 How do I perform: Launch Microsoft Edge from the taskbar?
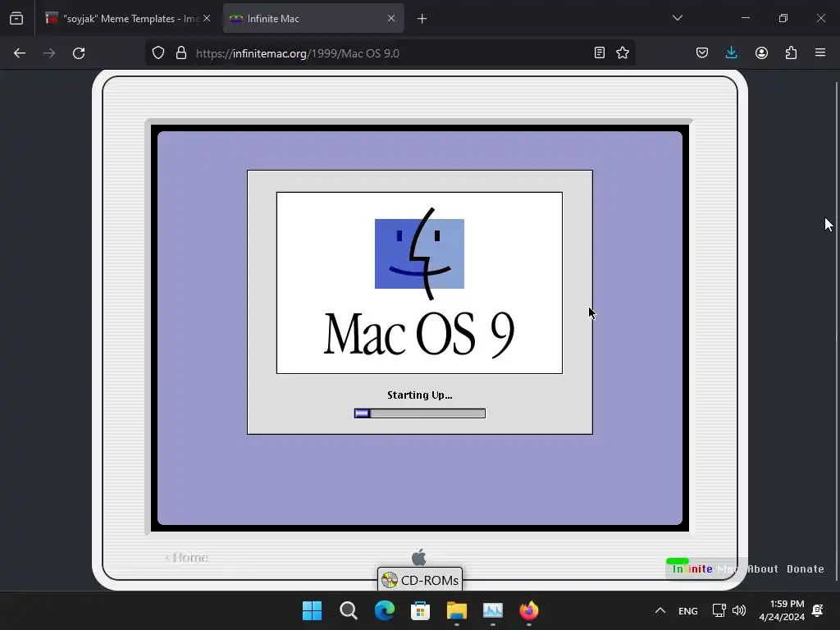(384, 610)
